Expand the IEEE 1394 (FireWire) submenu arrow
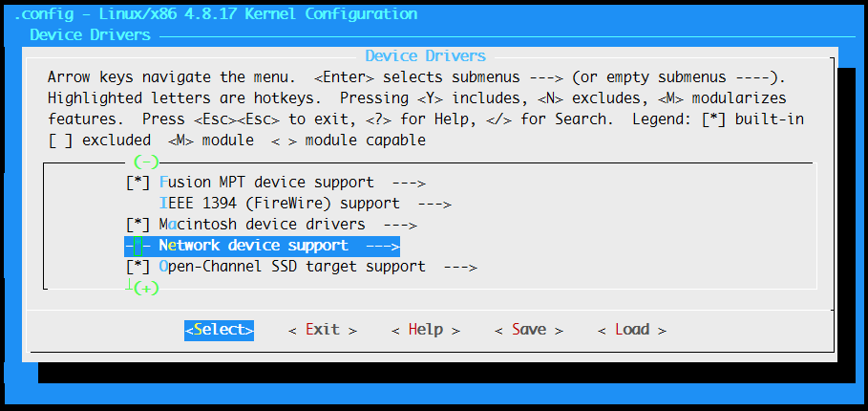 point(433,204)
